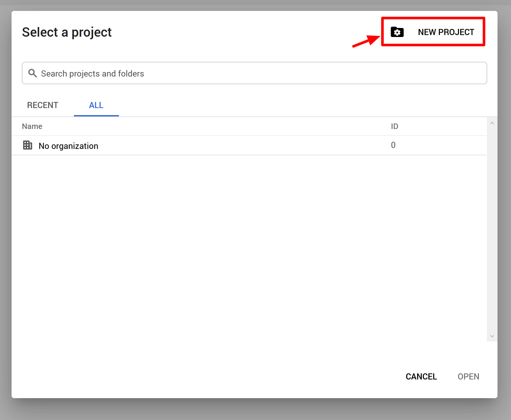Viewport: 511px width, 420px height.
Task: Click the organization building icon
Action: pyautogui.click(x=28, y=145)
